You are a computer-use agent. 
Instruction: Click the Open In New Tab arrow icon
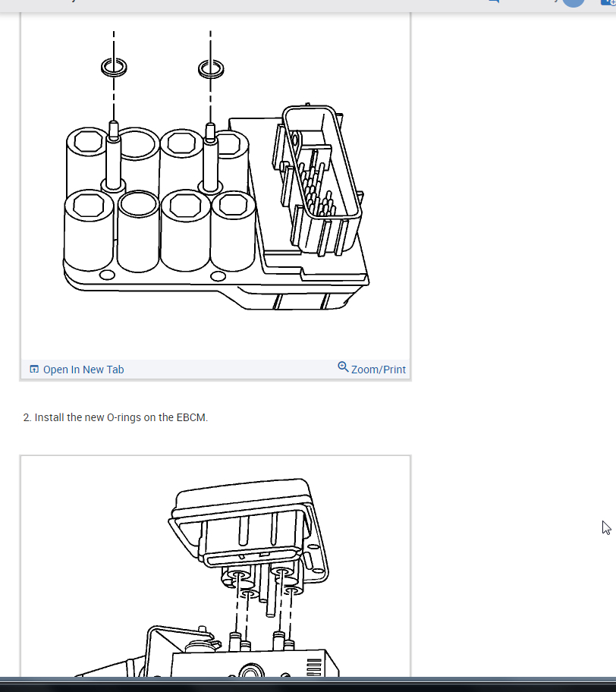(34, 369)
